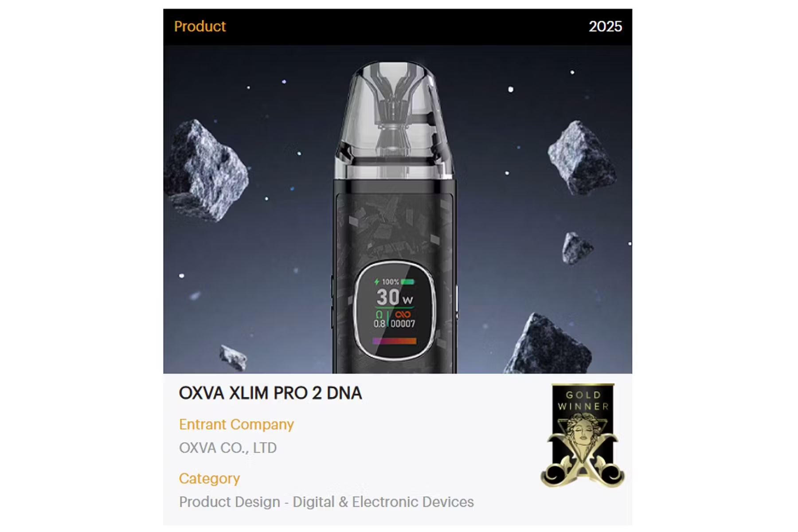This screenshot has height=532, width=798.
Task: Click the transparent pod mouthpiece
Action: click(x=395, y=121)
